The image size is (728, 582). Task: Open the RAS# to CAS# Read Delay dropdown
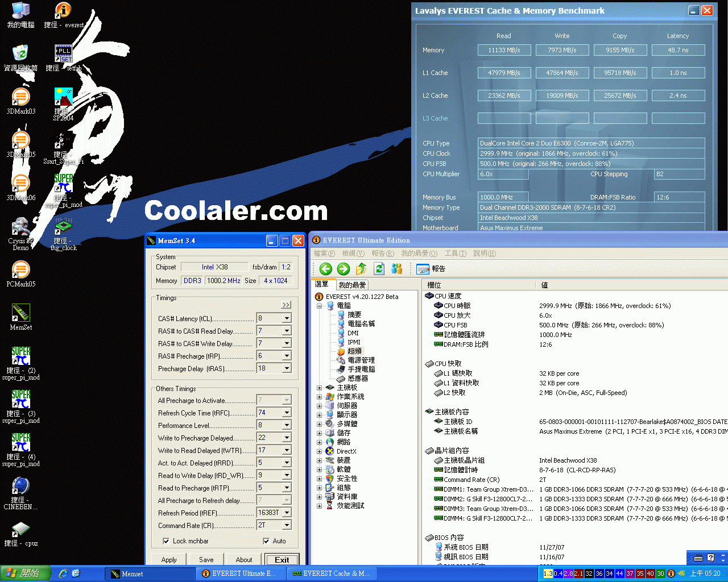click(x=287, y=331)
